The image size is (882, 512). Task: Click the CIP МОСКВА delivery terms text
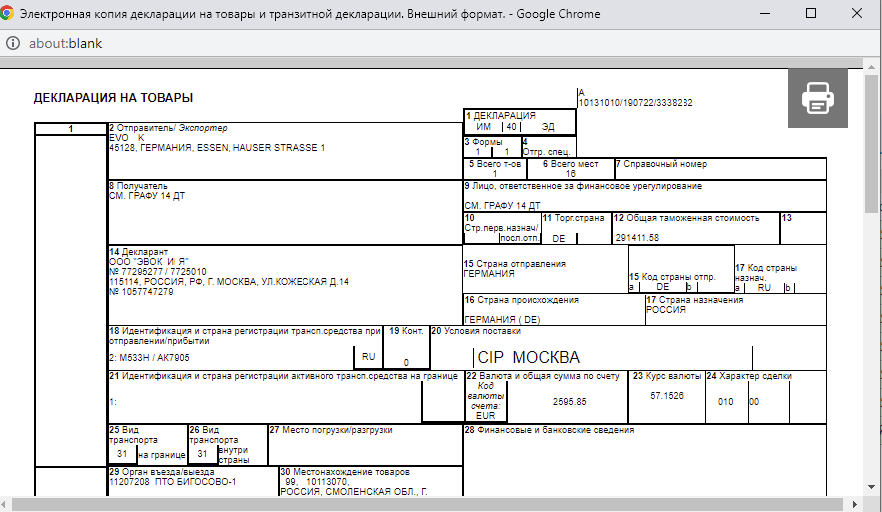click(529, 357)
